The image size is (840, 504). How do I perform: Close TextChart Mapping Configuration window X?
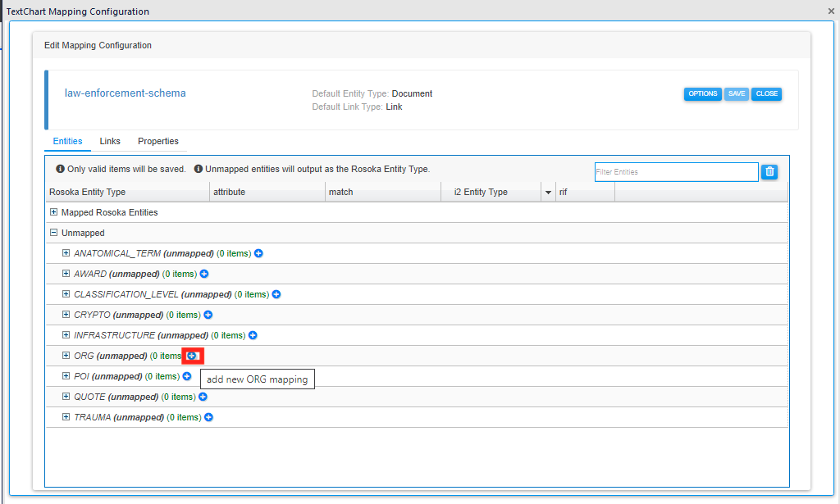[x=831, y=11]
